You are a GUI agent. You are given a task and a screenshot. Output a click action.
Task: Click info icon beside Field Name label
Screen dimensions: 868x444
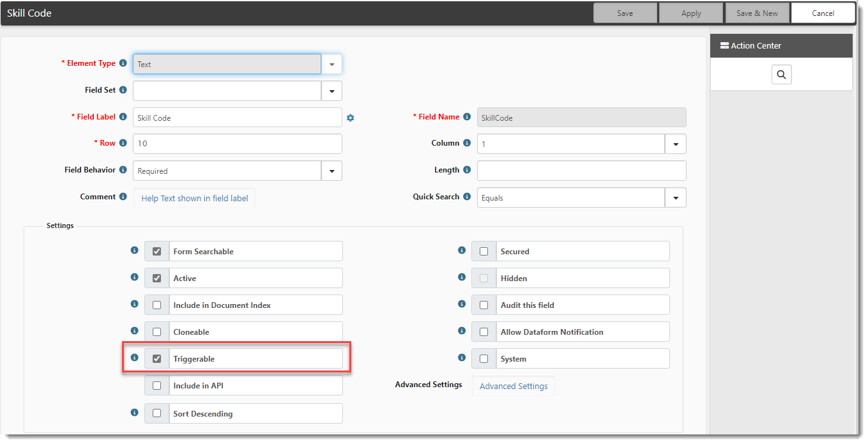point(467,117)
